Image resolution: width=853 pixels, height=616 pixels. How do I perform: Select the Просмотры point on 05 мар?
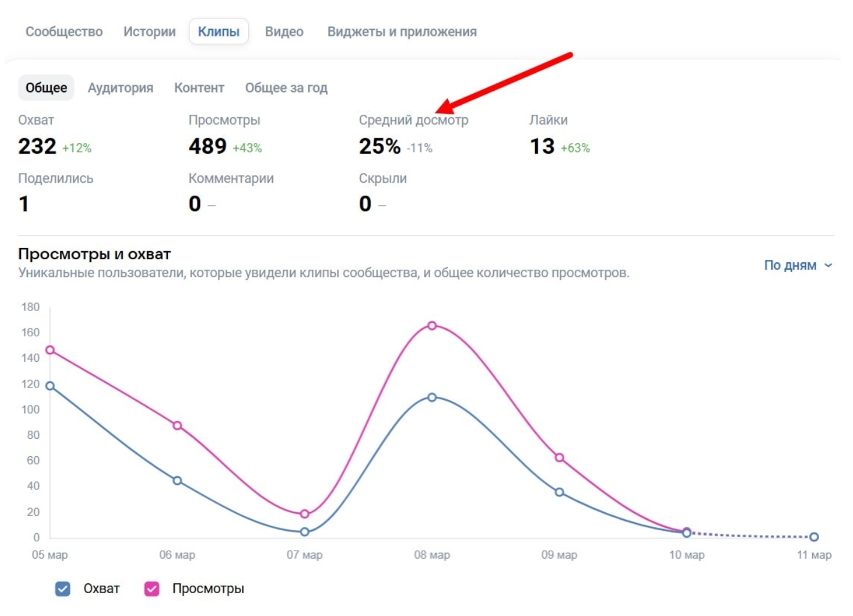pos(50,350)
